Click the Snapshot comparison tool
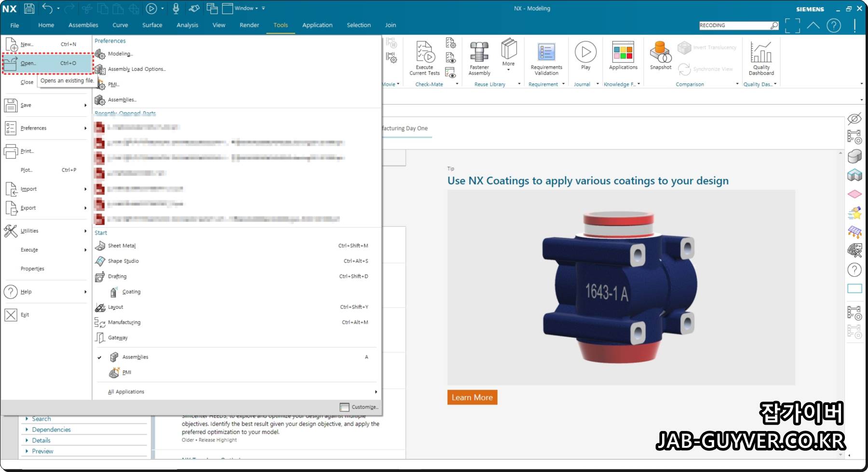This screenshot has height=472, width=868. (661, 55)
